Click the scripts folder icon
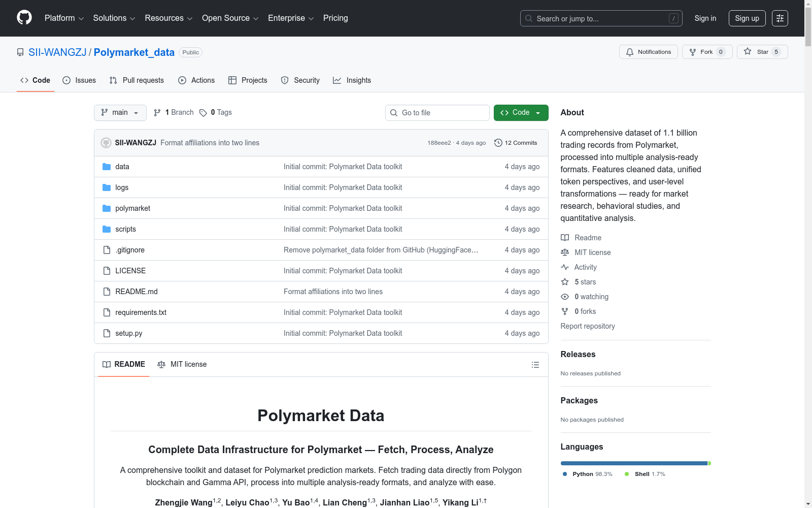Viewport: 812px width, 508px height. [107, 229]
